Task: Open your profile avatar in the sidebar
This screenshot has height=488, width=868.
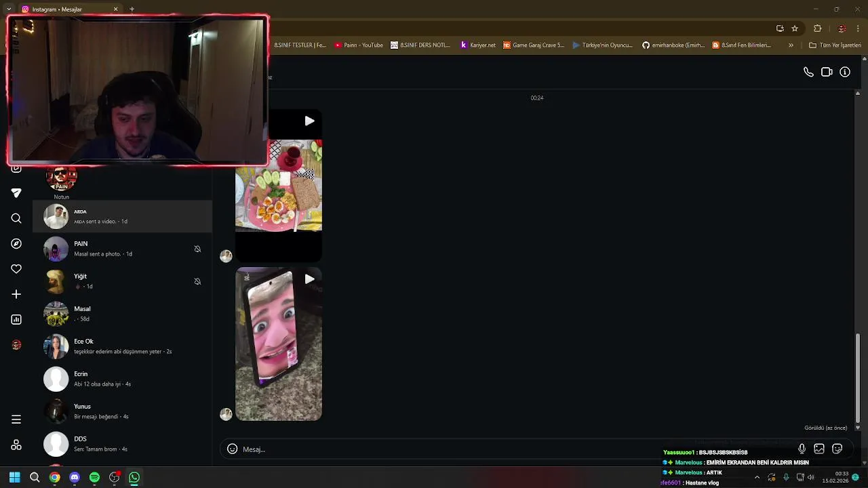Action: (16, 345)
